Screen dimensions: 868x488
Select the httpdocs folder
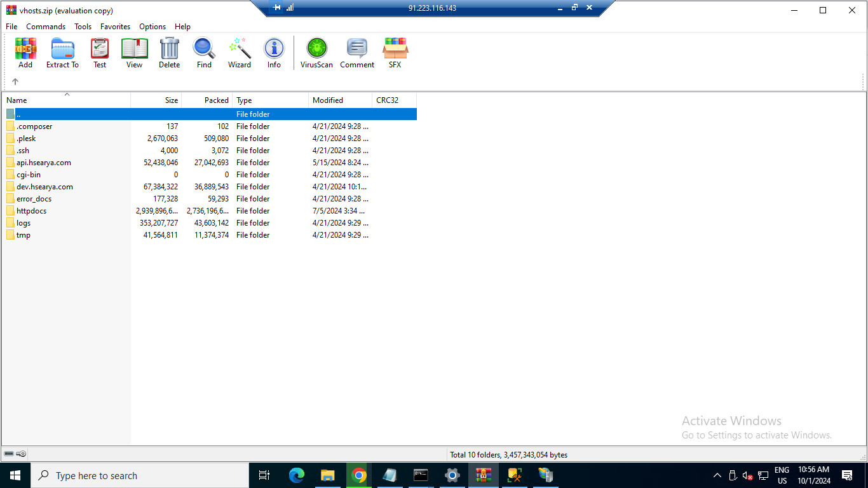coord(31,211)
